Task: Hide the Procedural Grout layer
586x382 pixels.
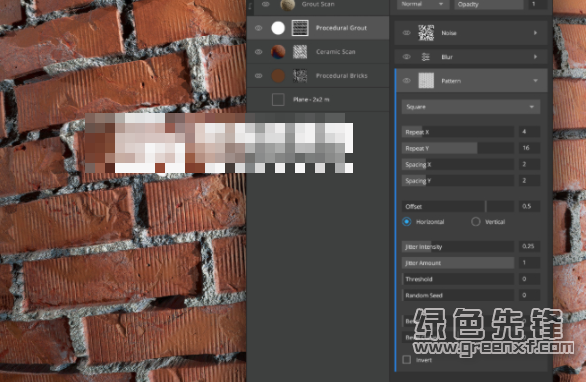Action: click(x=258, y=28)
